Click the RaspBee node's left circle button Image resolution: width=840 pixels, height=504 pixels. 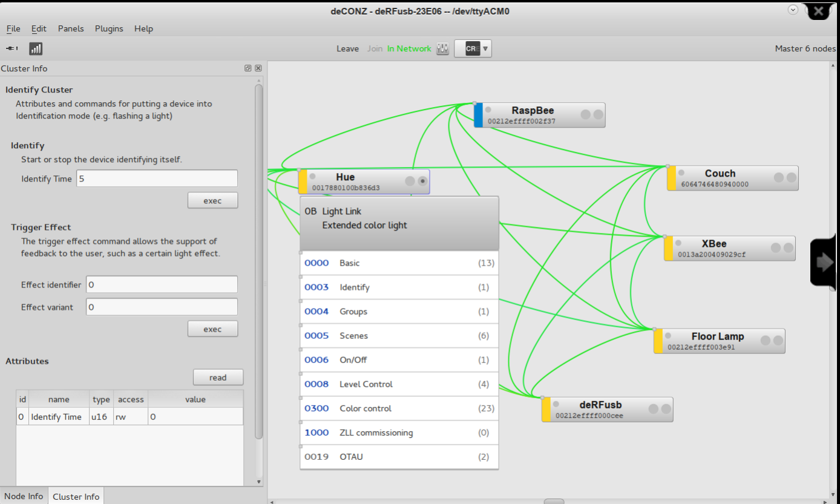point(585,114)
